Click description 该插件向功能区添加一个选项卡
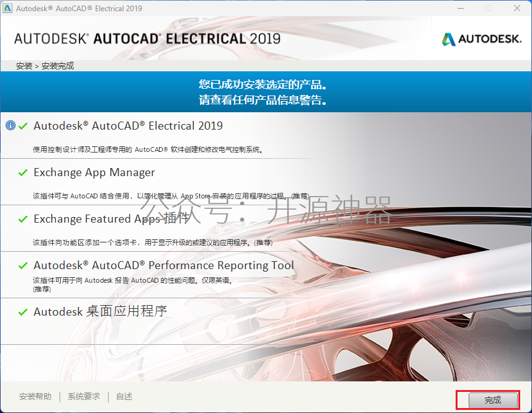Viewport: 532px width, 413px height. (x=153, y=242)
